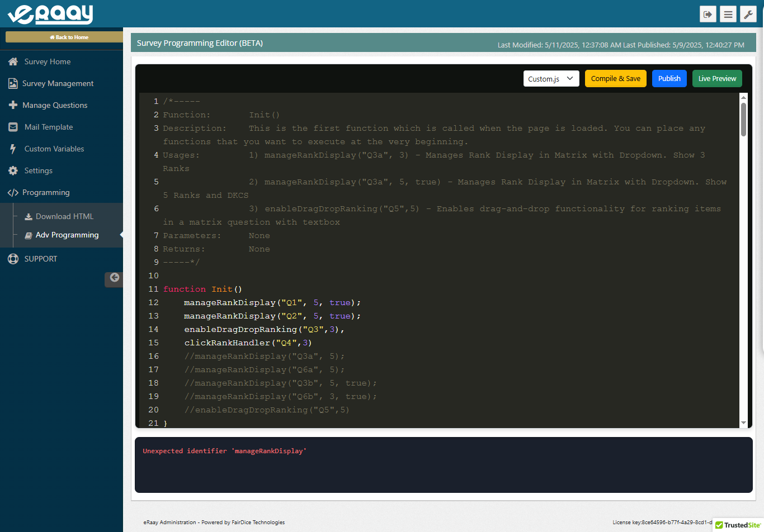Place cursor on 'function Init()' line
Image resolution: width=764 pixels, height=532 pixels.
202,289
